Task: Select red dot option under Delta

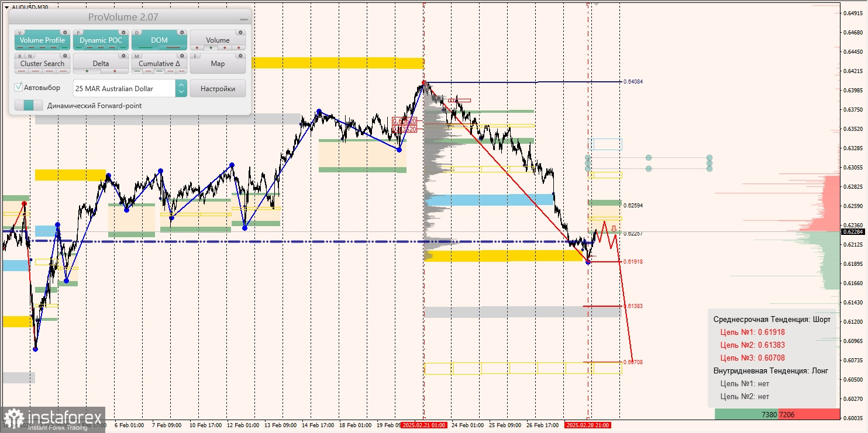Action: coord(115,71)
